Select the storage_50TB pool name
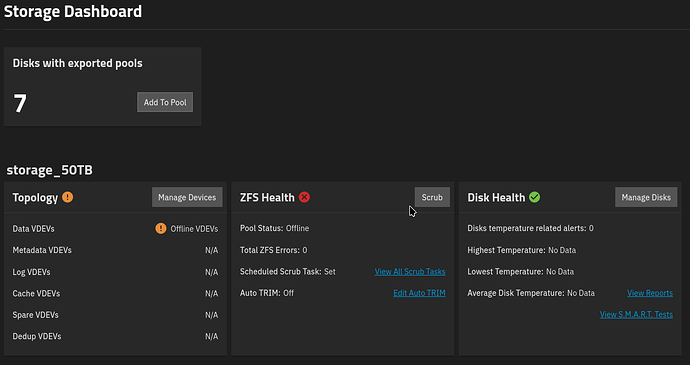Screen dimensions: 690x365 (x=49, y=170)
